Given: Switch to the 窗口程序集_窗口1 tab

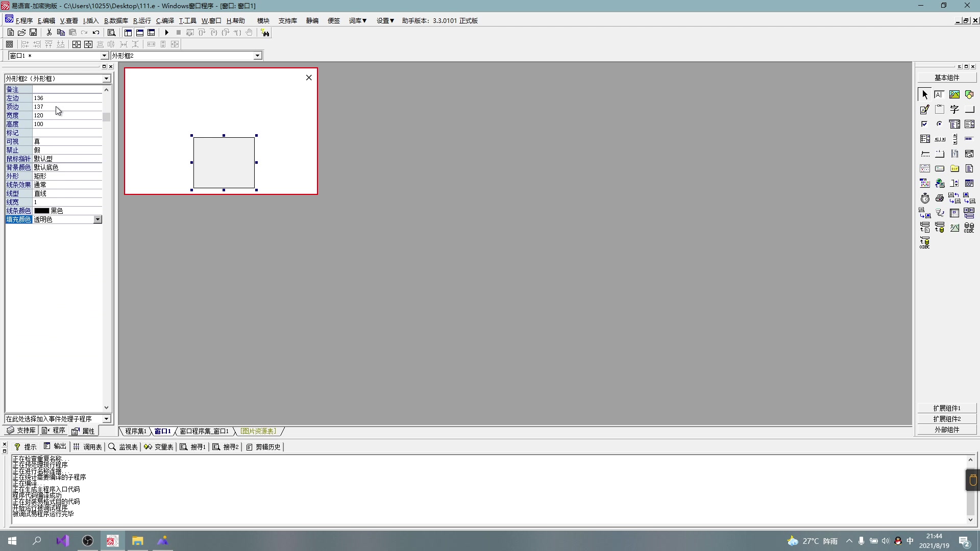Looking at the screenshot, I should [204, 431].
